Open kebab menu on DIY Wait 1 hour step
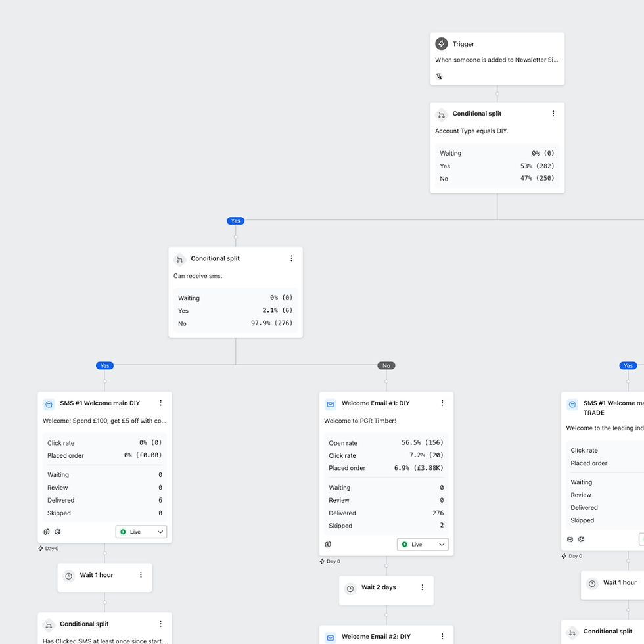This screenshot has height=644, width=644. tap(141, 575)
